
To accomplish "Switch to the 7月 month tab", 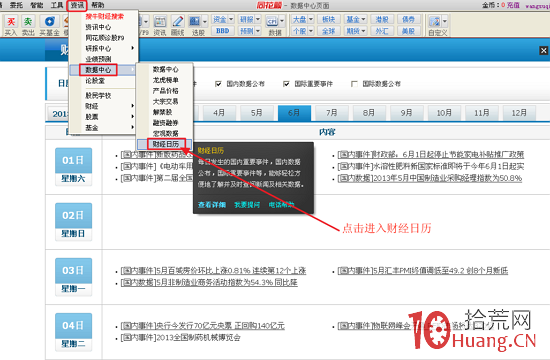I will click(331, 113).
